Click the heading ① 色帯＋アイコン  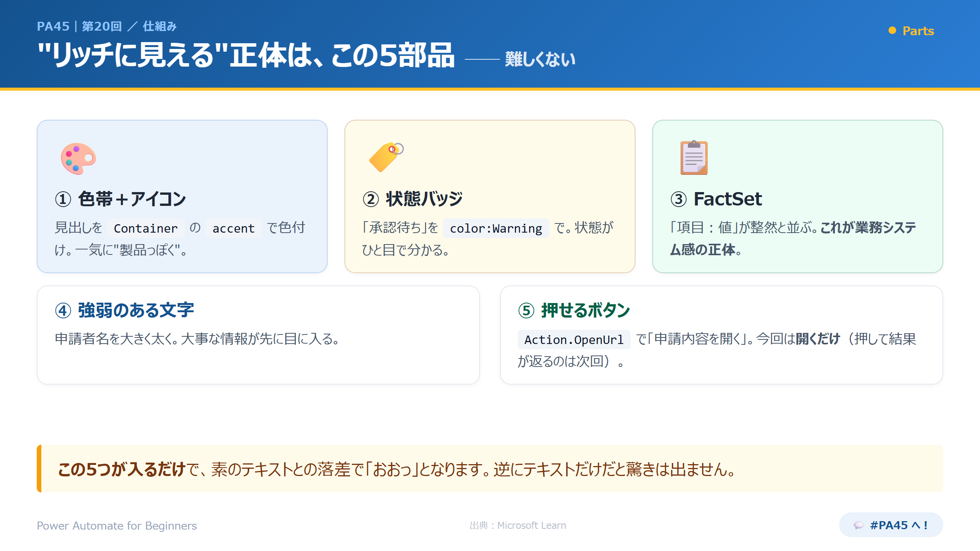click(x=121, y=199)
